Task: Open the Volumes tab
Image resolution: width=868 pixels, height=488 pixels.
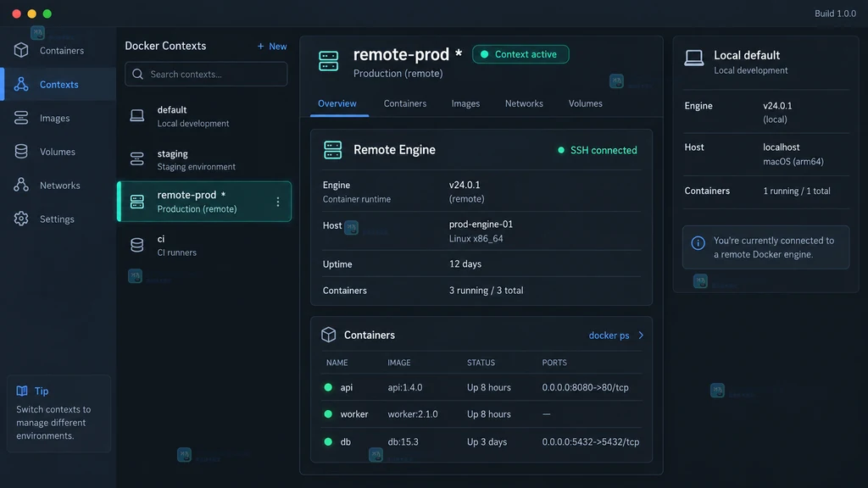Action: pos(585,103)
